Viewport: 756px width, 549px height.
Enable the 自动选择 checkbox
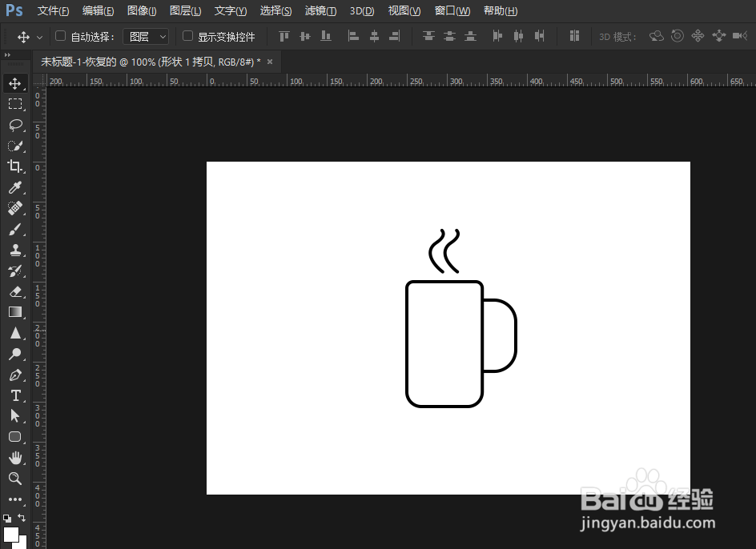click(x=60, y=36)
